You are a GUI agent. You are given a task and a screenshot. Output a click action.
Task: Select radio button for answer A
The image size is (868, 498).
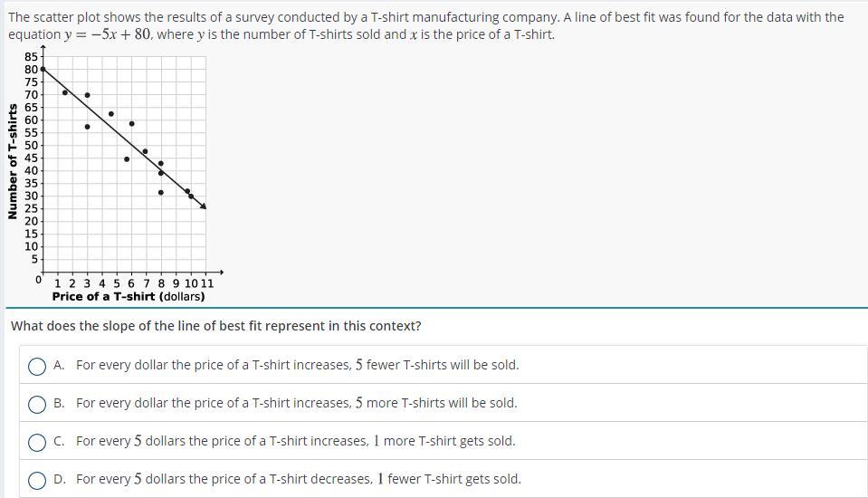pyautogui.click(x=37, y=366)
